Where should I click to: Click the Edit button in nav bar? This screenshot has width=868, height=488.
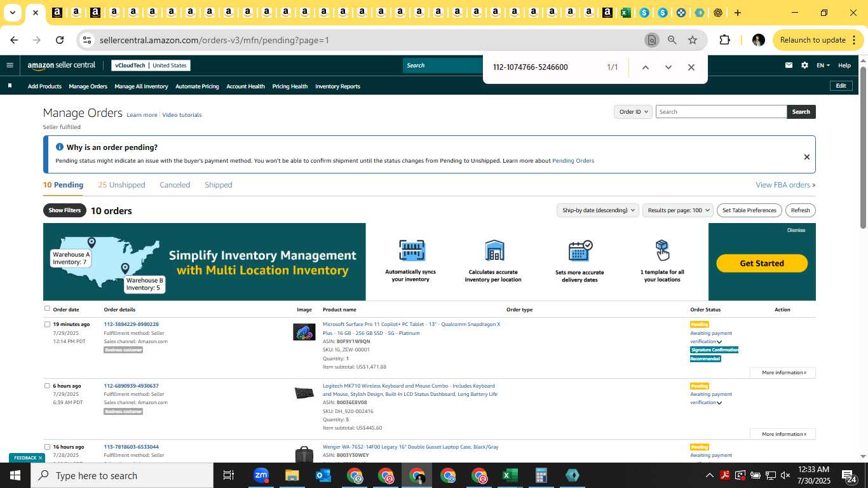point(841,86)
